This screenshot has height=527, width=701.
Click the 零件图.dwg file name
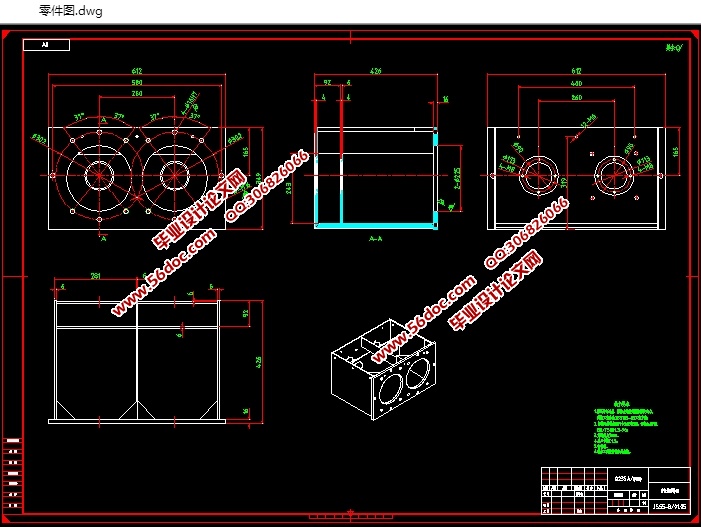(70, 11)
